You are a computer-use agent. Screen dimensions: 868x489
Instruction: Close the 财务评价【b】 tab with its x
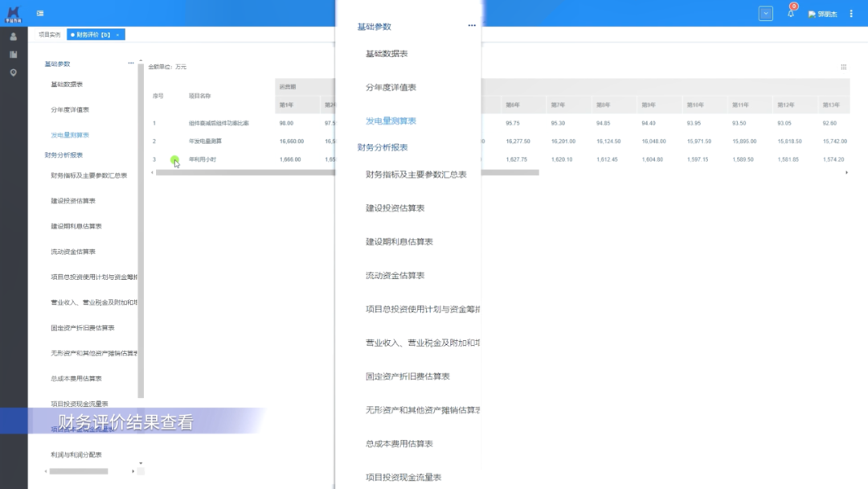[x=117, y=35]
